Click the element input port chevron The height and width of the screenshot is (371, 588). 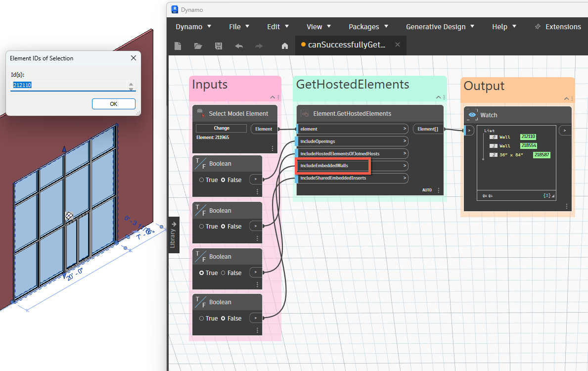pyautogui.click(x=405, y=129)
